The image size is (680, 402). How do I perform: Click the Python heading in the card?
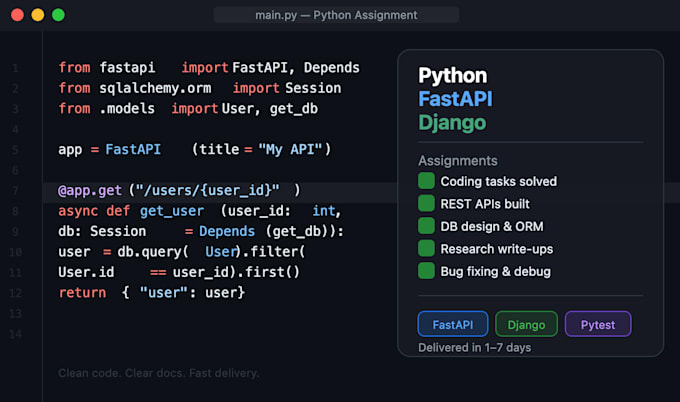tap(452, 75)
